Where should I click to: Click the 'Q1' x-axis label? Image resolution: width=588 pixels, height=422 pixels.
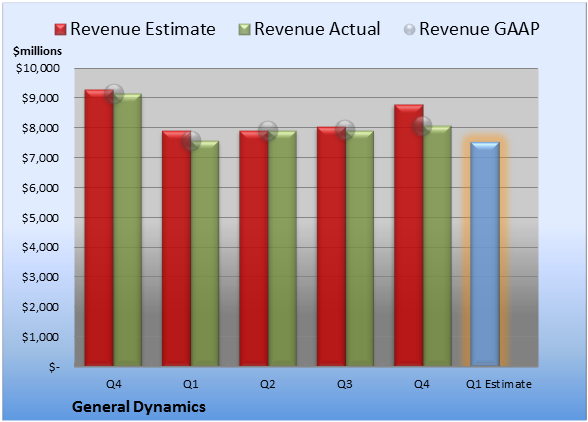pyautogui.click(x=190, y=384)
